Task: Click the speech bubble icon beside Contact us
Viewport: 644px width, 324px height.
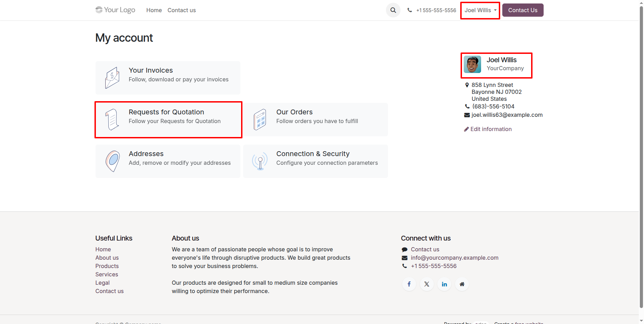Action: click(405, 250)
